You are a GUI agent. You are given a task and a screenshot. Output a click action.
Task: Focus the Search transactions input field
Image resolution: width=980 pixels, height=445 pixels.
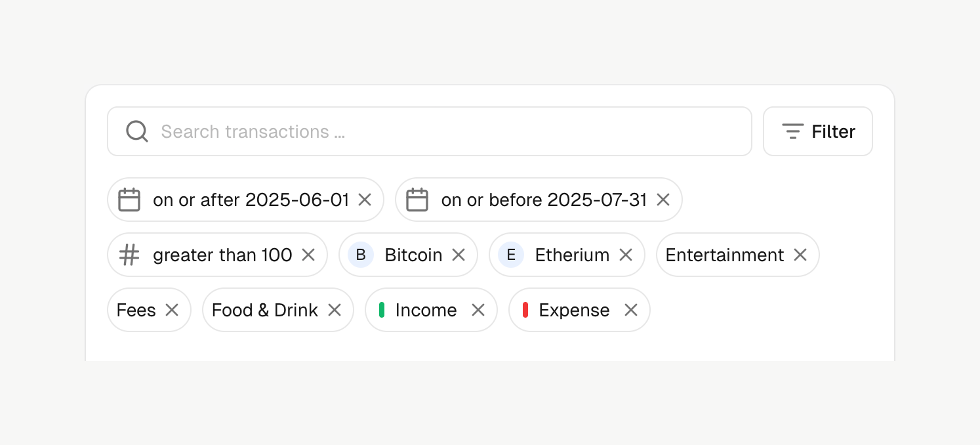pos(430,131)
